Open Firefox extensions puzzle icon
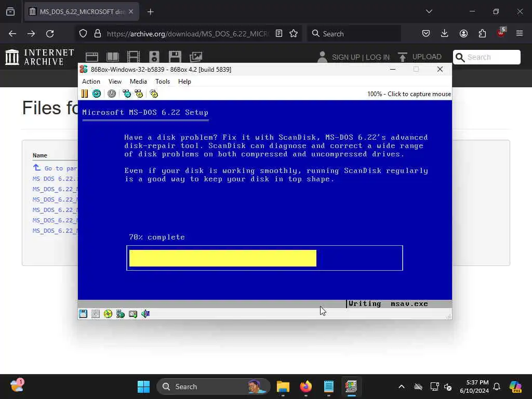 (x=482, y=34)
